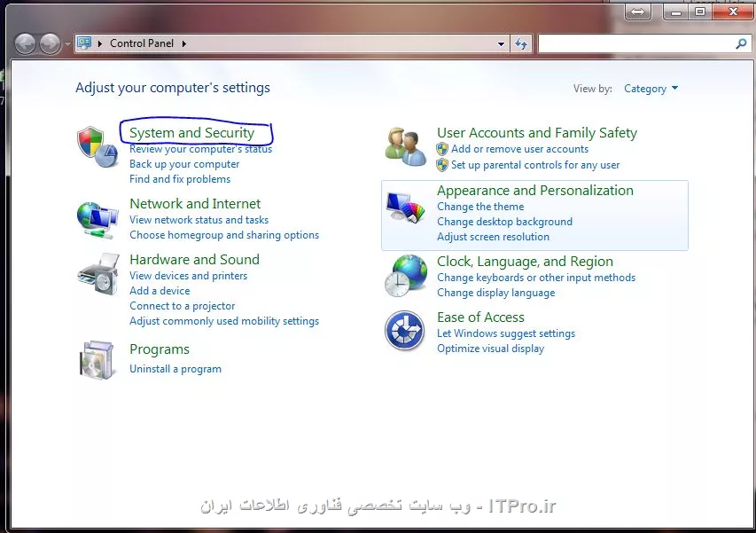
Task: Open Choose homegroup and sharing options
Action: (224, 235)
